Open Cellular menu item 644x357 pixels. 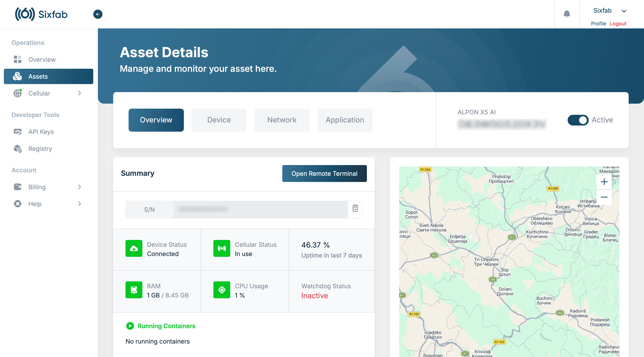(49, 93)
